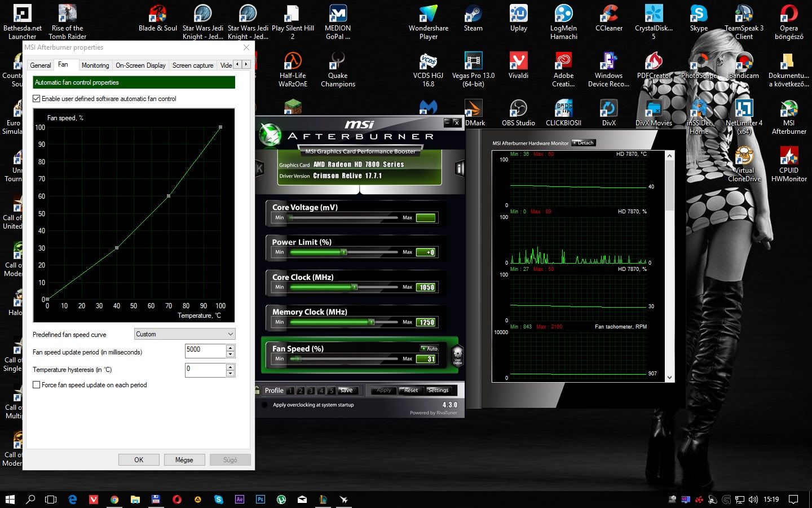Toggle the fan speed Auto button
Viewport: 812px width, 508px height.
[429, 348]
